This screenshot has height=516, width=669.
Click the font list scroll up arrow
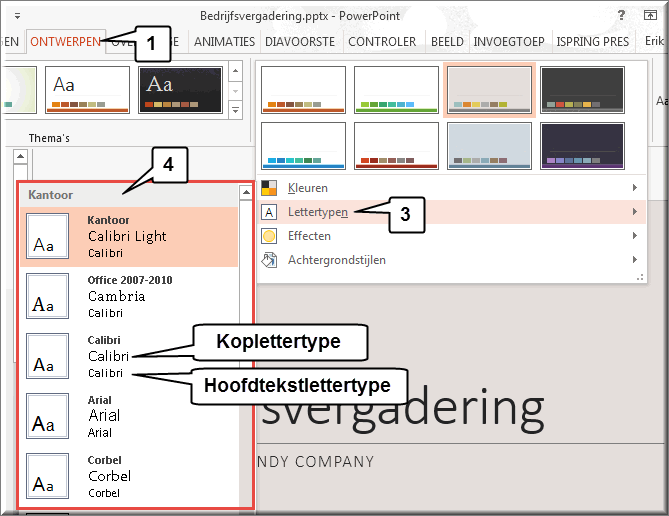pos(246,192)
